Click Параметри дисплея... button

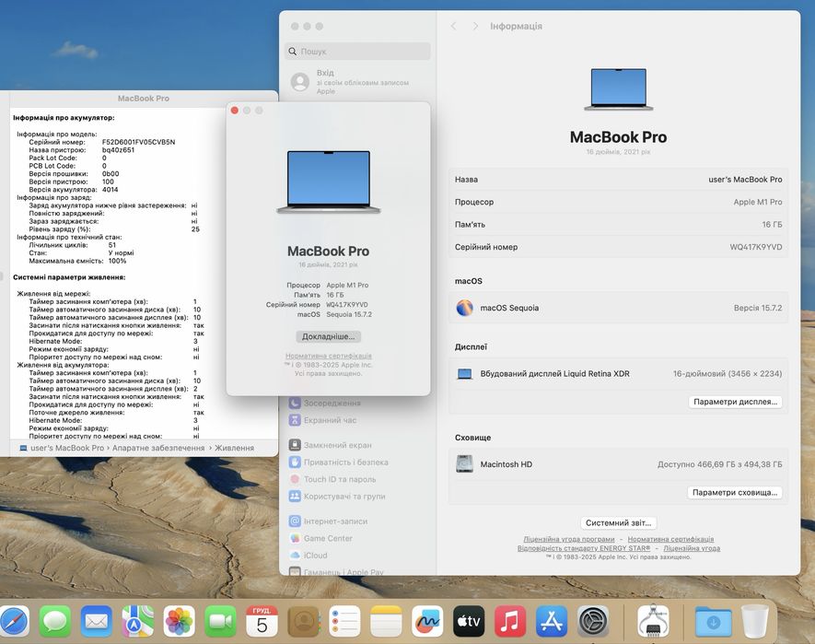(735, 402)
